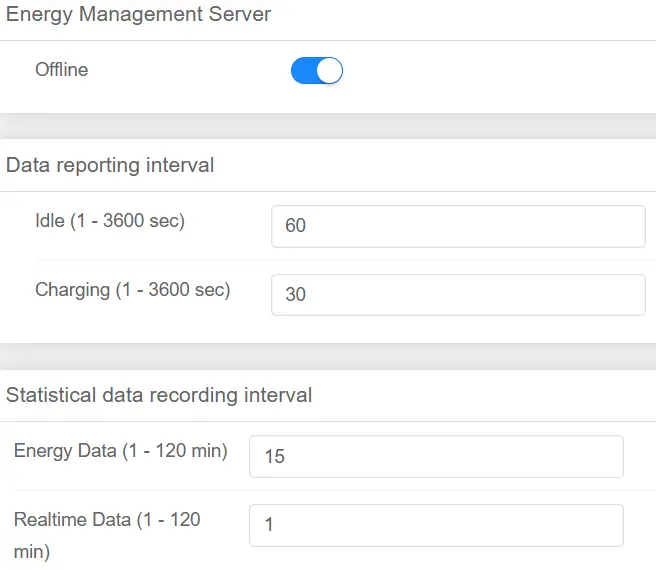Click the 'Idle (1 - 3600 sec)' label
Image resolution: width=656 pixels, height=570 pixels.
tap(110, 221)
